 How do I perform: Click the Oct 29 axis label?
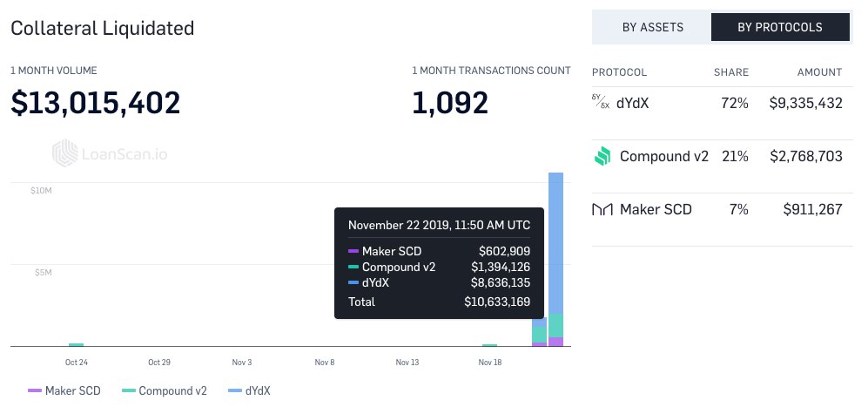[x=158, y=363]
